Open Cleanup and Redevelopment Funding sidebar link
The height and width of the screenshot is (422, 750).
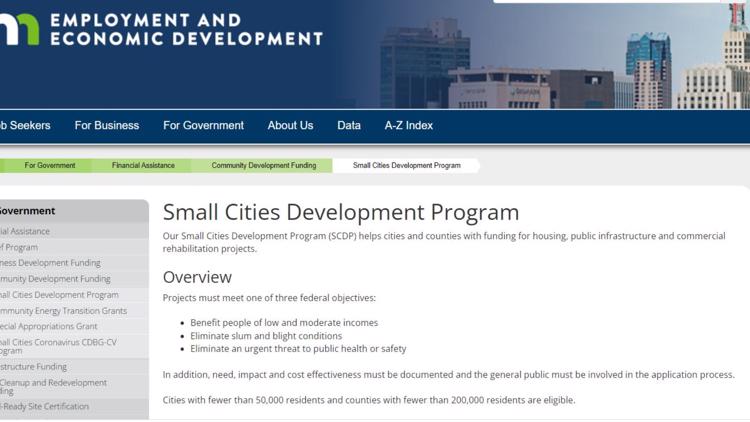(x=54, y=387)
